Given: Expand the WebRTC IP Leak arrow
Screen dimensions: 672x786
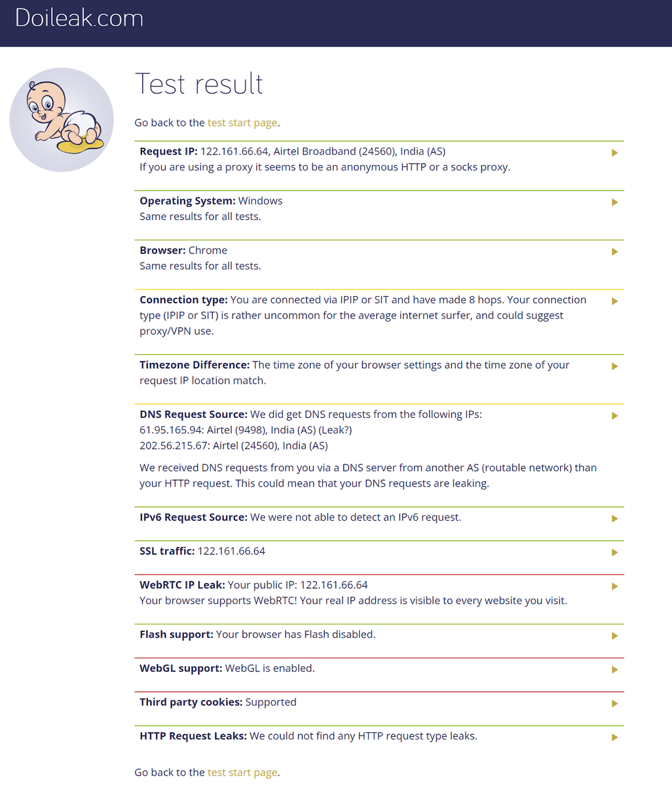Looking at the screenshot, I should tap(614, 586).
